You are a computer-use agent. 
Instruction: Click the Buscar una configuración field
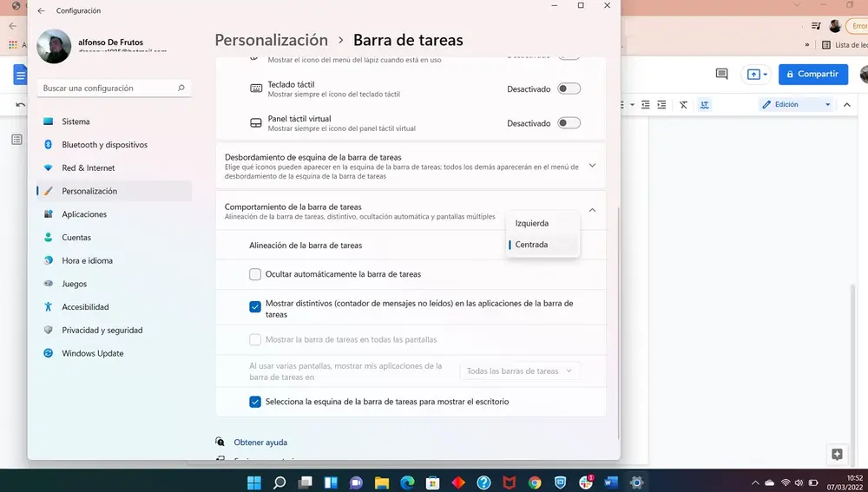click(x=114, y=88)
